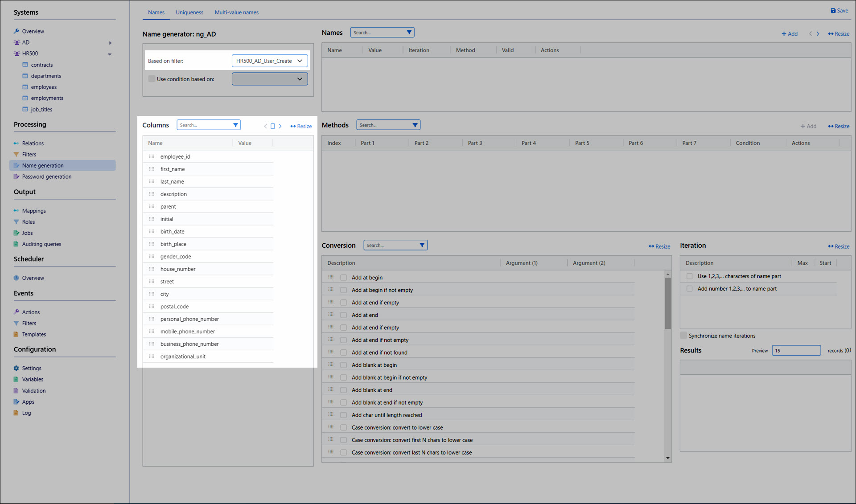Check 'Add at begin' conversion checkbox

[343, 278]
